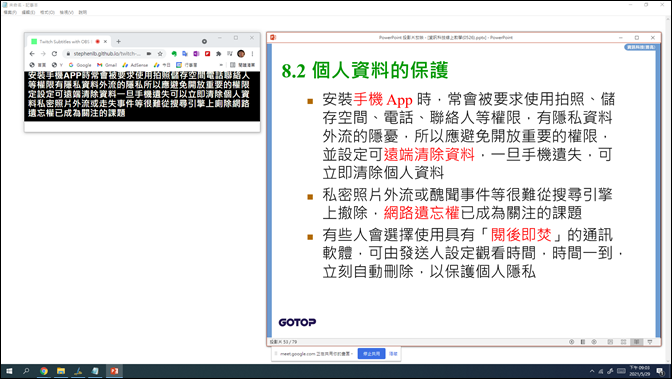Select Reading view icon in PowerPoint status bar

click(637, 342)
